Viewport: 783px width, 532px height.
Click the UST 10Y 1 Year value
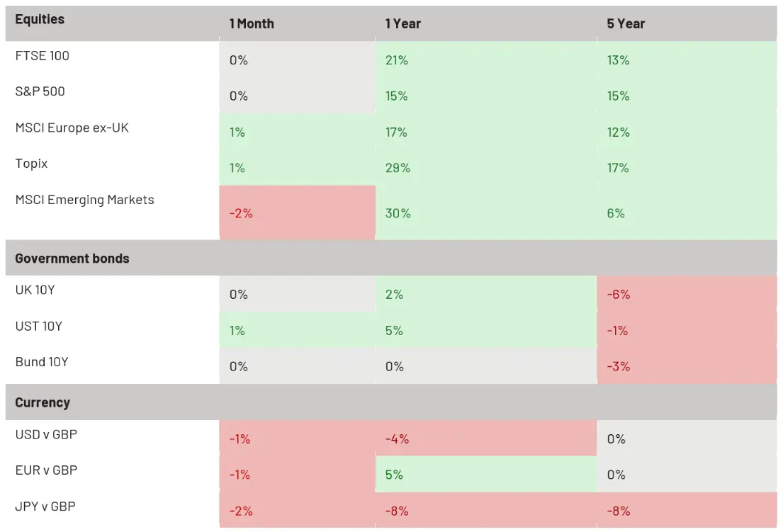395,331
